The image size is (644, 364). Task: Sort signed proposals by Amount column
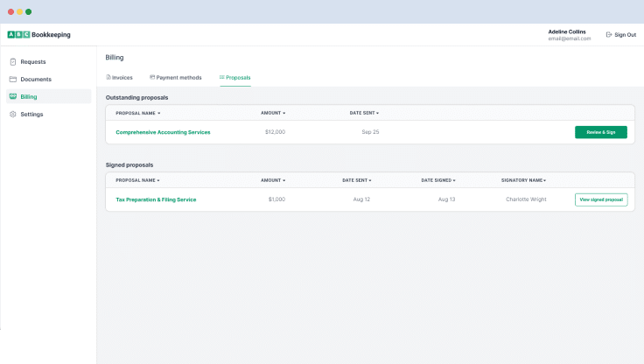click(273, 180)
